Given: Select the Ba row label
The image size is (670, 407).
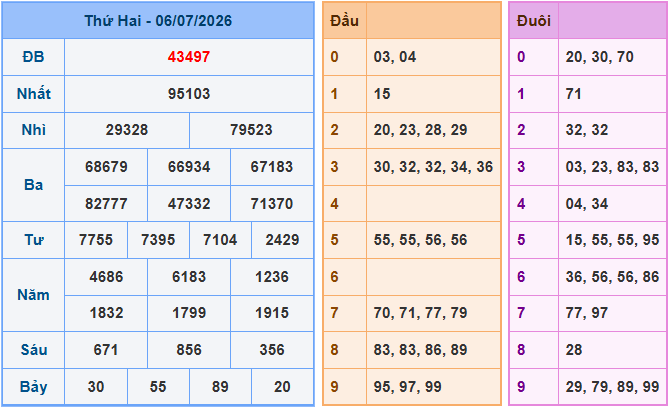Looking at the screenshot, I should coord(33,184).
